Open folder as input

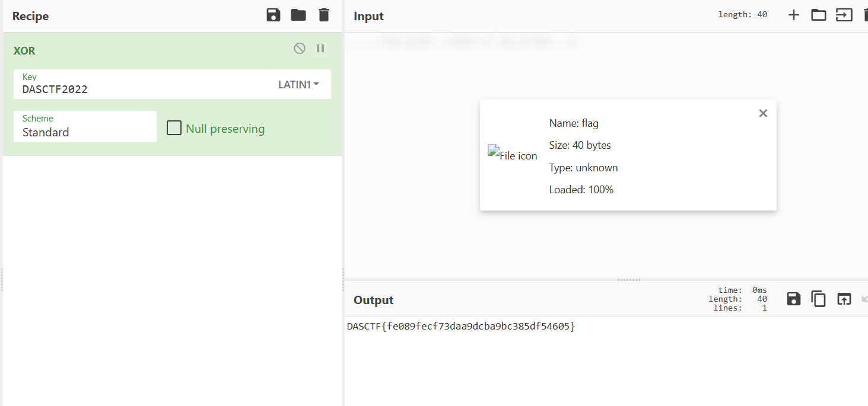[819, 15]
